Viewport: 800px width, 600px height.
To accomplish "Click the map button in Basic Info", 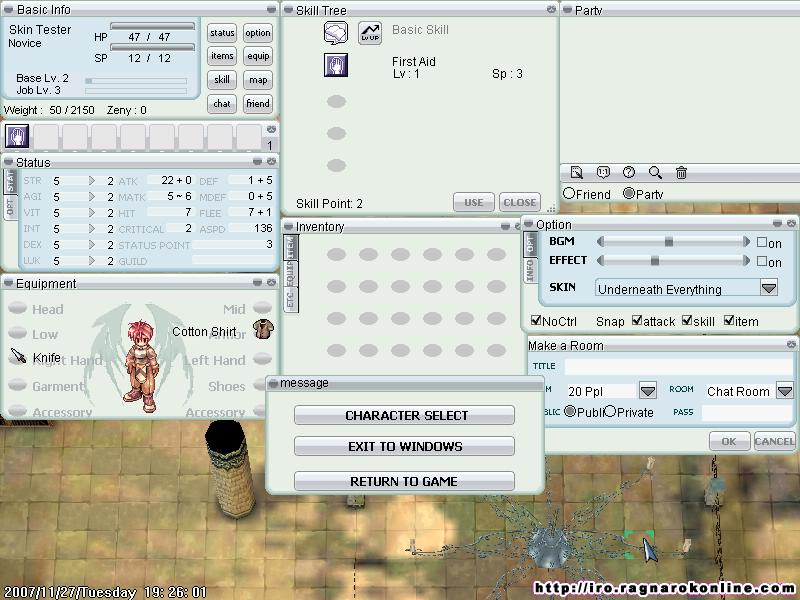I will point(258,80).
